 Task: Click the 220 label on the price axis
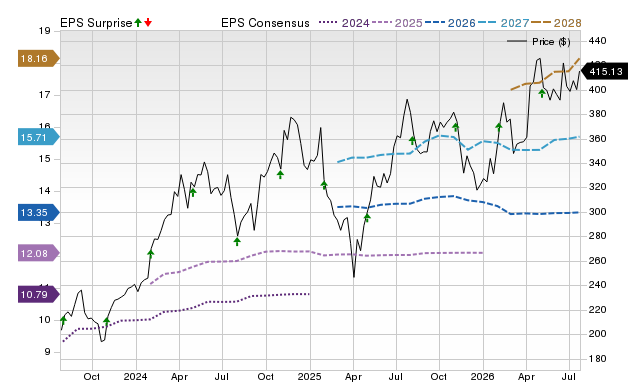(x=598, y=309)
